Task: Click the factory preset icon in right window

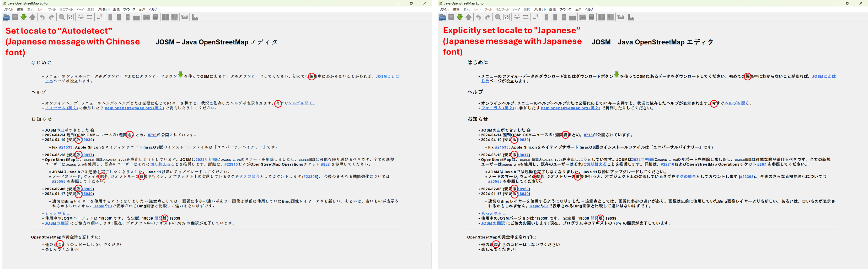Action: 631,17
